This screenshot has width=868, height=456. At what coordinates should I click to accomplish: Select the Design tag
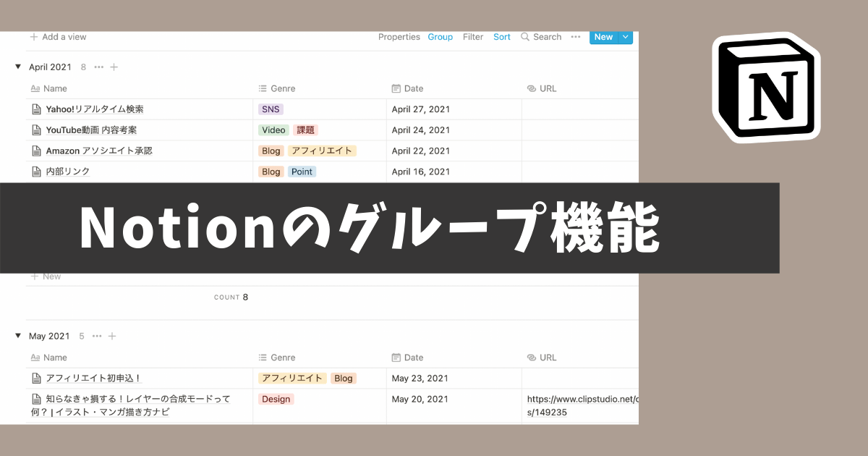pos(276,399)
